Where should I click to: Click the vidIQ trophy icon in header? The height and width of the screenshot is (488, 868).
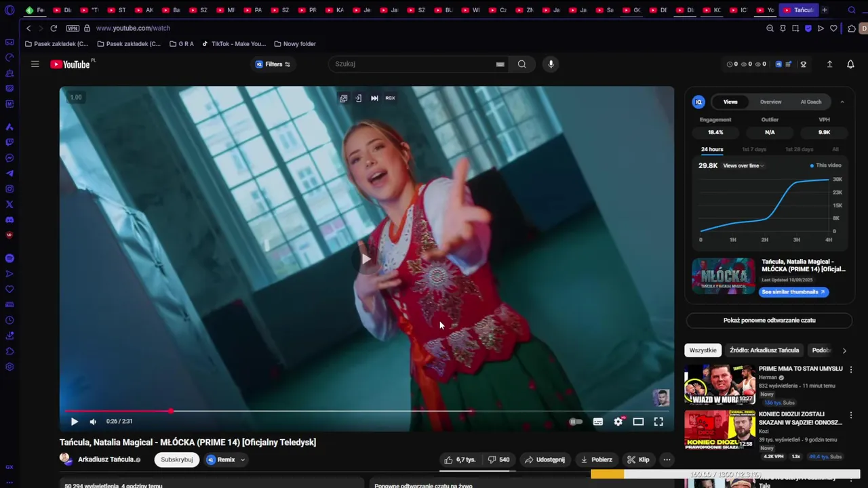coord(804,64)
